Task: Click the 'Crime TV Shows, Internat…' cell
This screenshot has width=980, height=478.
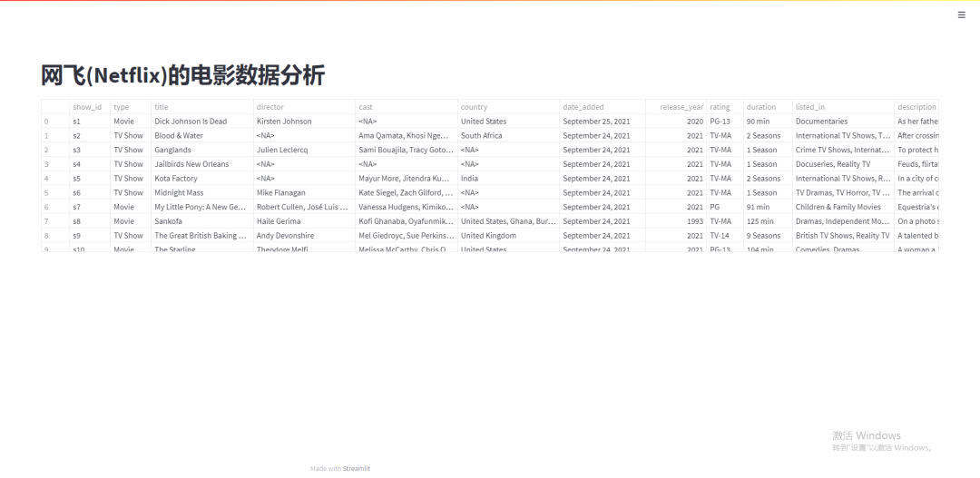Action: point(844,150)
